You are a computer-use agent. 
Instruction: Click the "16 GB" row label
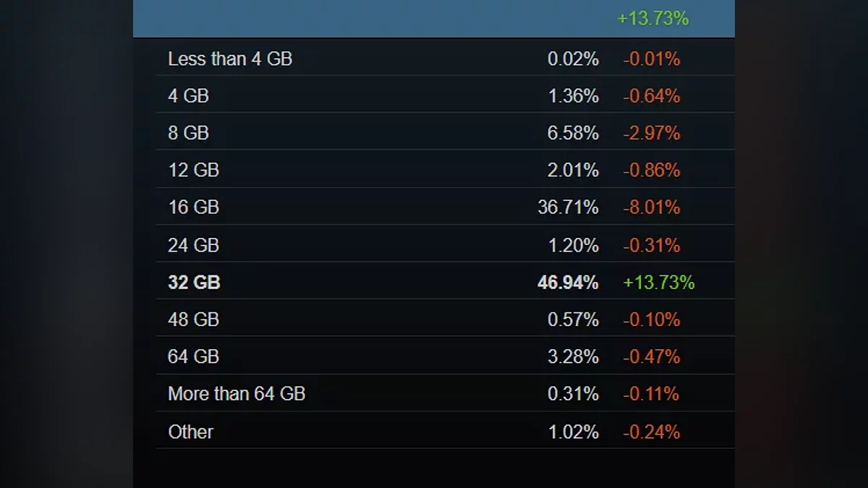[193, 207]
